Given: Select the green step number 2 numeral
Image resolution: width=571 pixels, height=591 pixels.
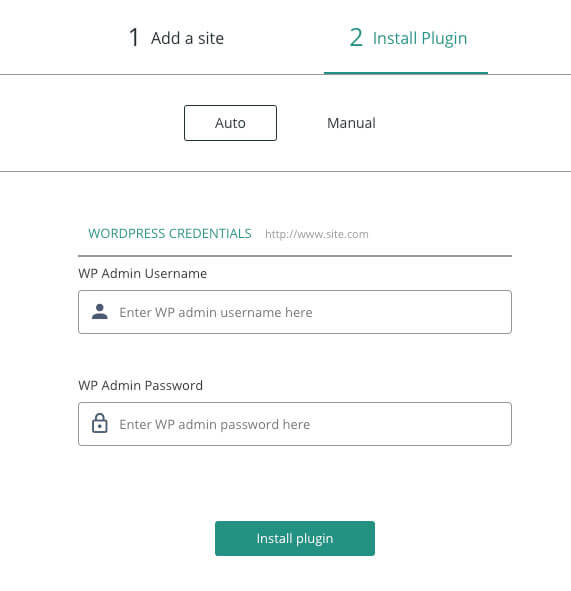Looking at the screenshot, I should tap(356, 38).
